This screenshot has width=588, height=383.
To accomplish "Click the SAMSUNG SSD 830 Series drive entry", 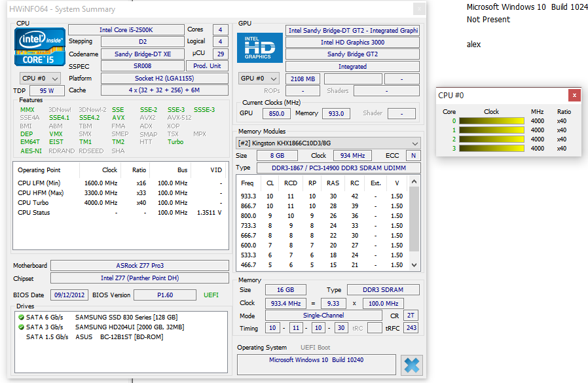I will coord(126,318).
